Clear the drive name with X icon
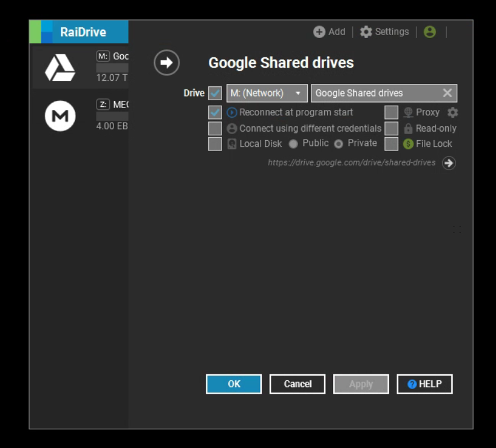Image resolution: width=496 pixels, height=448 pixels. [x=447, y=93]
